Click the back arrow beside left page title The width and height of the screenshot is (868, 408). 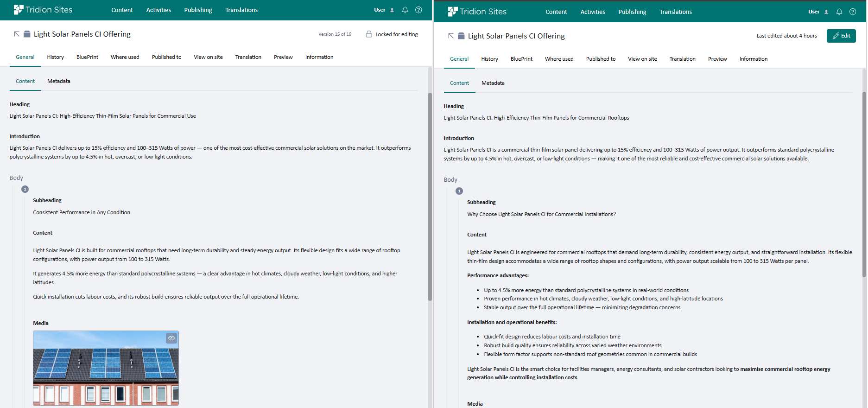[17, 34]
